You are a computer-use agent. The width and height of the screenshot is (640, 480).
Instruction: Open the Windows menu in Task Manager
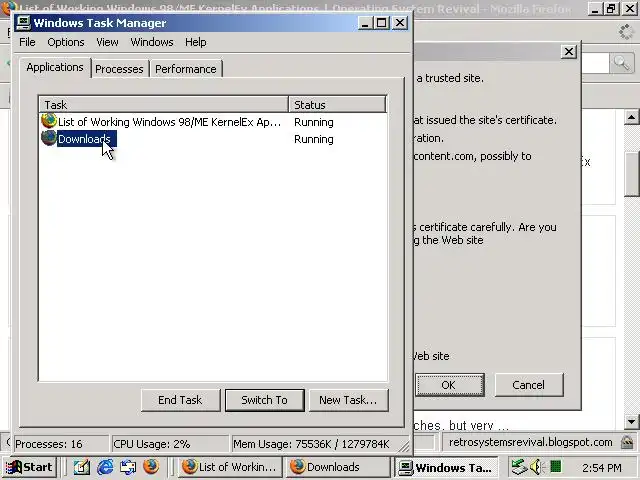coord(152,42)
